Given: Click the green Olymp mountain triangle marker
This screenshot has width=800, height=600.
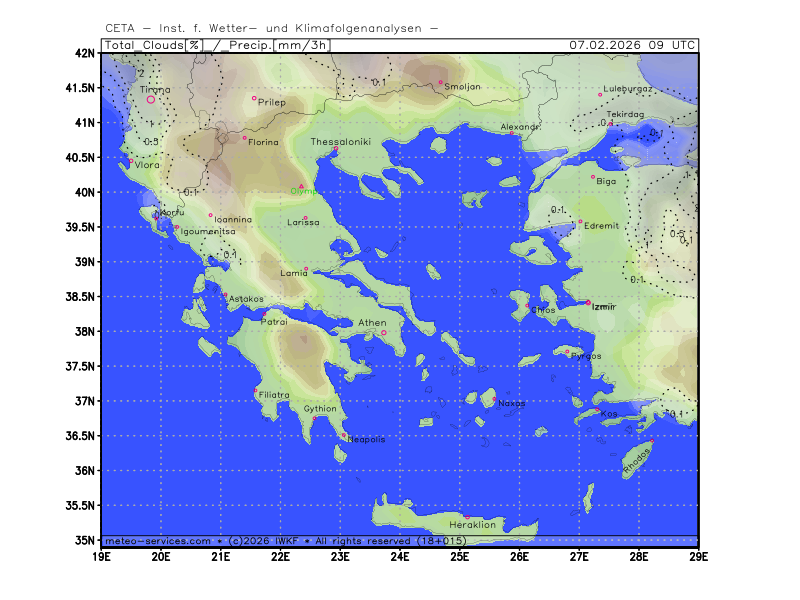Looking at the screenshot, I should 301,186.
